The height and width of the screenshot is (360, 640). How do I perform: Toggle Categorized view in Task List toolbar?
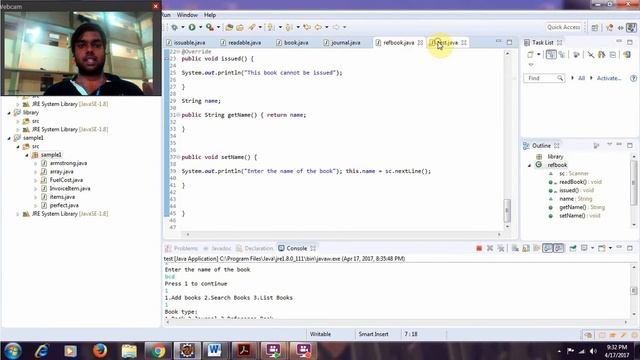(x=551, y=55)
